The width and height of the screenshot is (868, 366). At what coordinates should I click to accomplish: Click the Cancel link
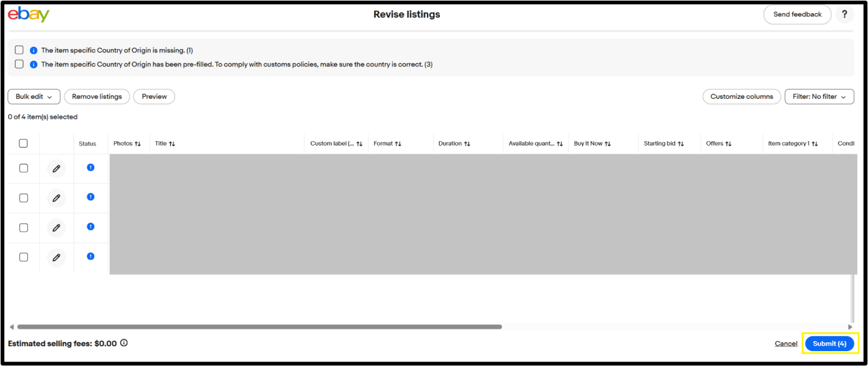[786, 344]
